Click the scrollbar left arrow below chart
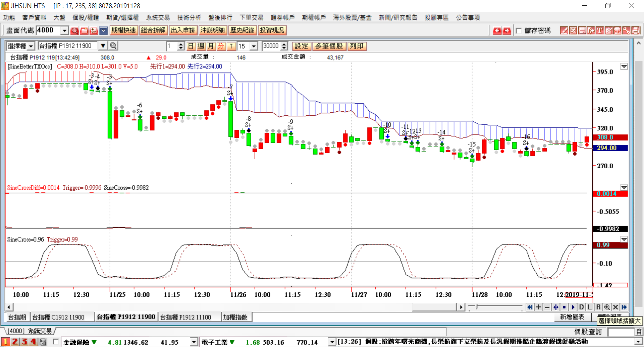Viewport: 644px width, 347px height. coord(9,307)
